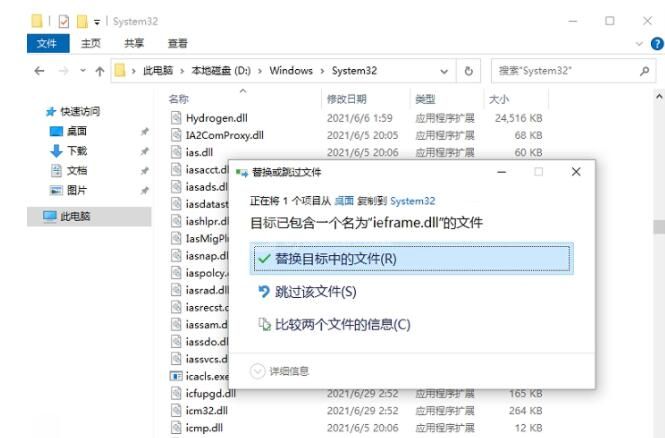Viewport: 665px width, 438px height.
Task: Click System32 link in replace dialog
Action: click(413, 201)
